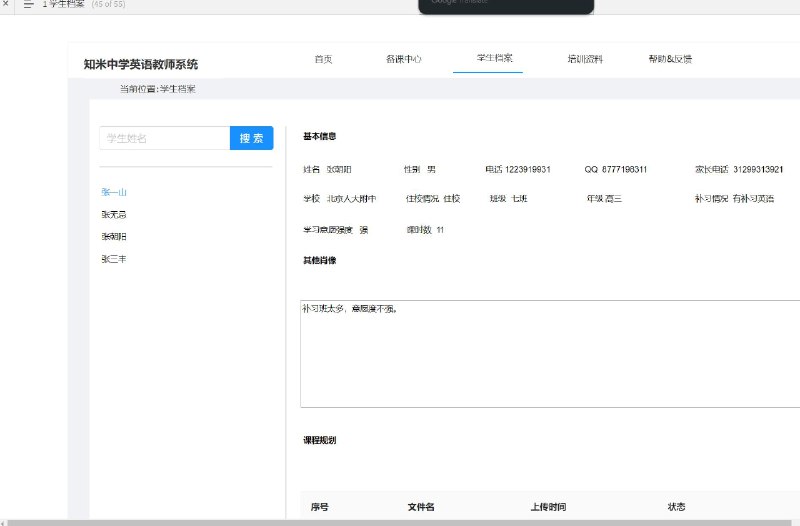Click the breadcrumb 当前位置:学生档案
This screenshot has width=800, height=526.
pos(158,89)
